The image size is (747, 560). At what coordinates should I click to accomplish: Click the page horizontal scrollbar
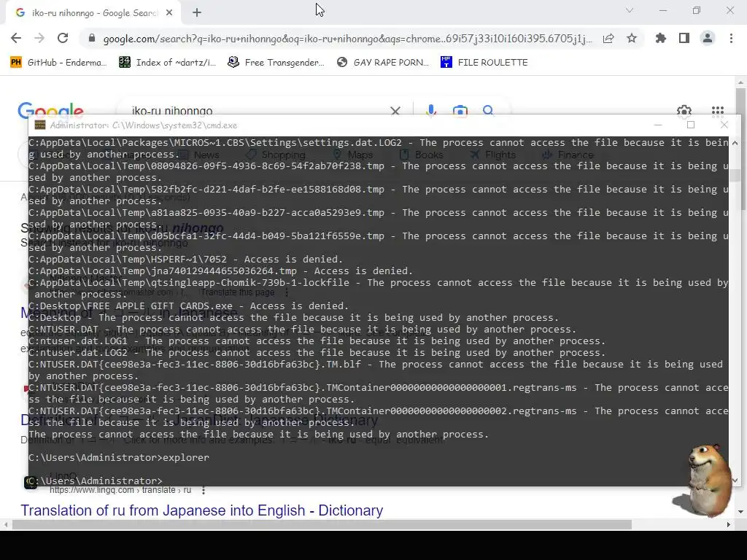pyautogui.click(x=322, y=525)
